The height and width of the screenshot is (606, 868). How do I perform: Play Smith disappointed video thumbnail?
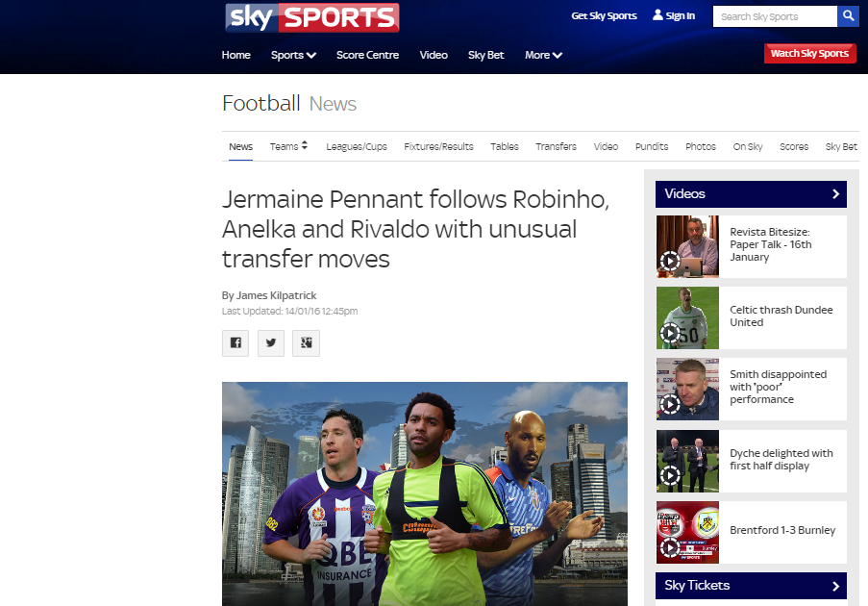687,389
